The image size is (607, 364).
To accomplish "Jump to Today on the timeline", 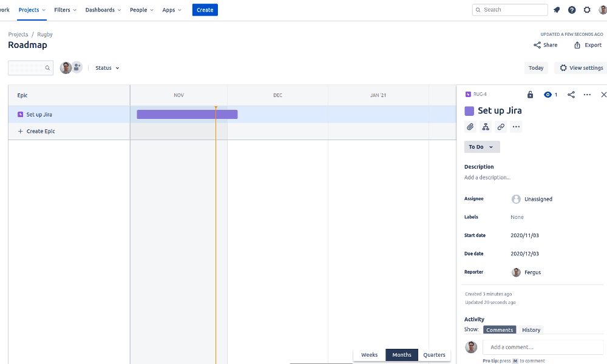I will 536,68.
